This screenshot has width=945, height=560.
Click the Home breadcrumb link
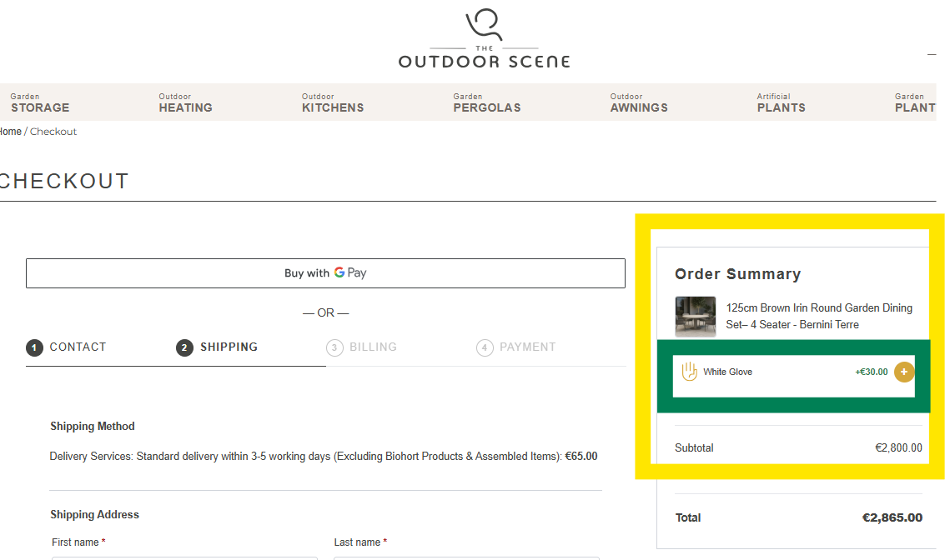pos(11,131)
